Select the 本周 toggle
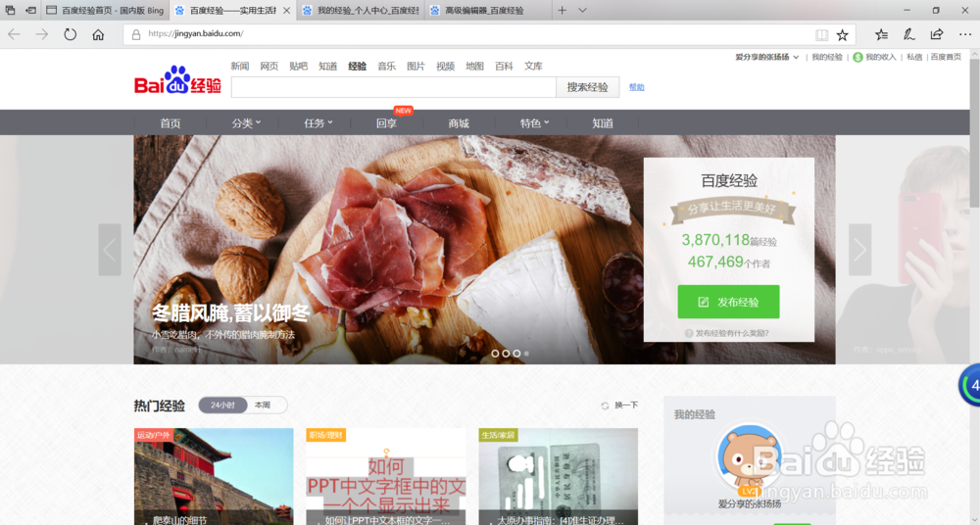This screenshot has width=980, height=525. coord(263,405)
